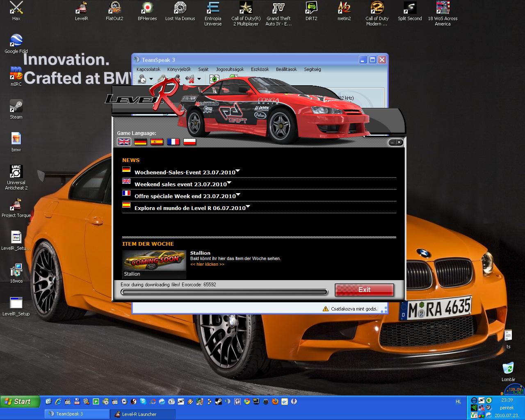Open the bmw desktop file
The height and width of the screenshot is (420, 525).
click(x=16, y=142)
